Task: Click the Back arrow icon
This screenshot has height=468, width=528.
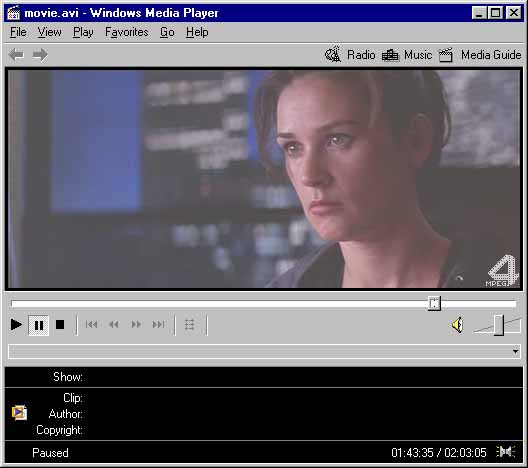Action: click(x=16, y=55)
